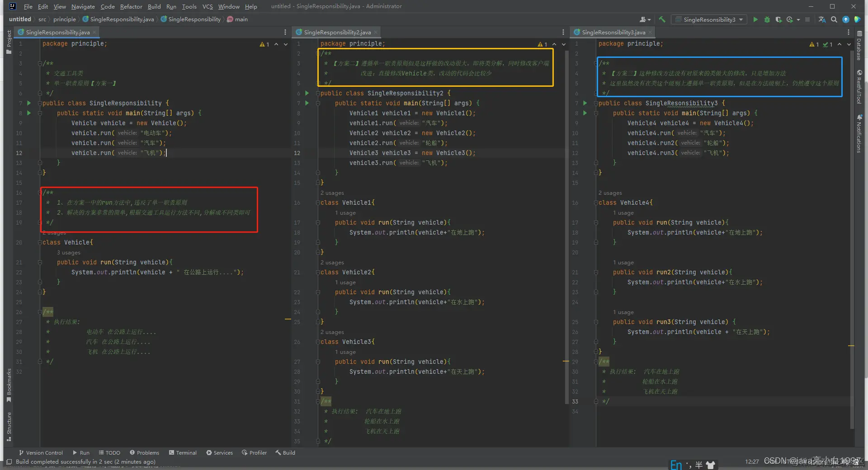Open the colorful plugin icon in the toolbar
The height and width of the screenshot is (470, 868).
[x=857, y=19]
